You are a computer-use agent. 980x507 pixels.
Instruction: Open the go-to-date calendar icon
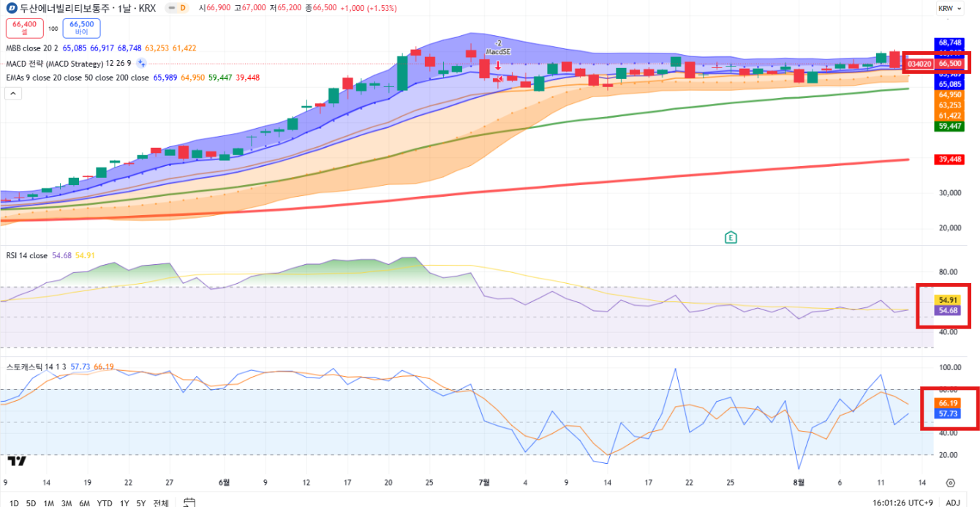pyautogui.click(x=189, y=503)
